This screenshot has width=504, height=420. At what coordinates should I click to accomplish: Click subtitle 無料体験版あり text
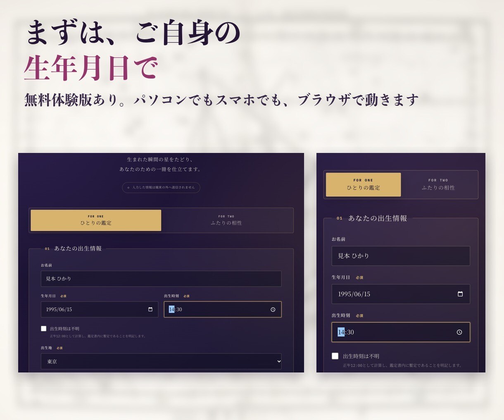[x=71, y=100]
